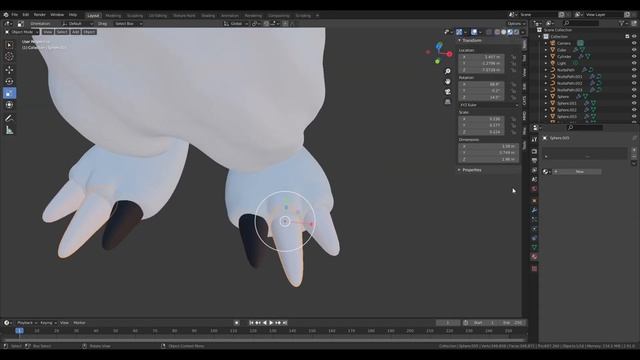Open the Render menu
Viewport: 640px width, 360px height.
pos(40,15)
